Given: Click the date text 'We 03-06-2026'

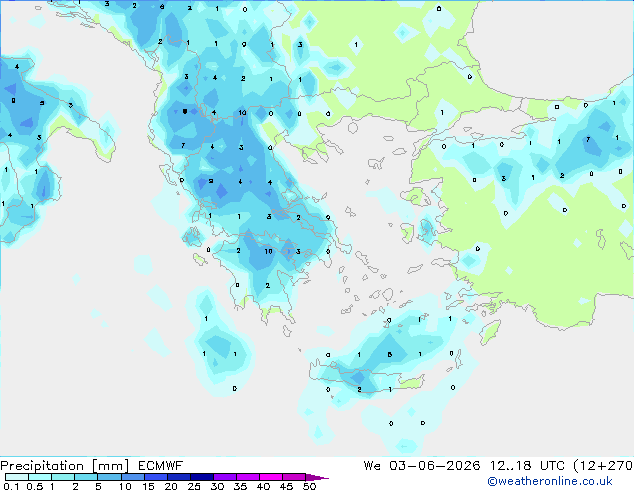Looking at the screenshot, I should pos(422,466).
